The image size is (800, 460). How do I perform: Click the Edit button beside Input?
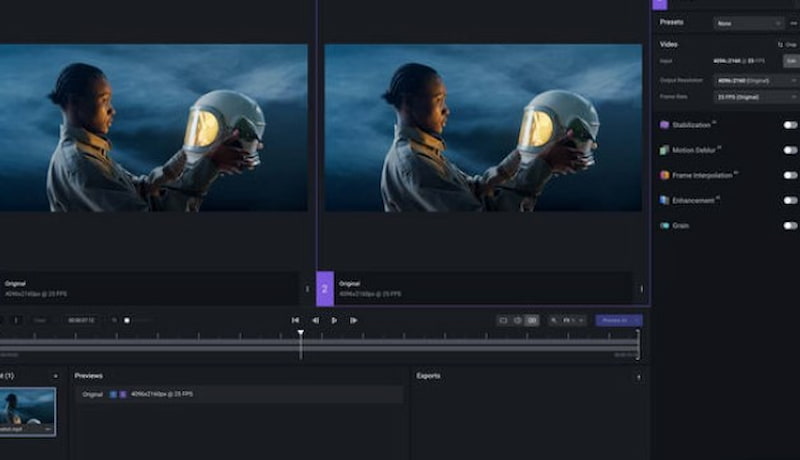pyautogui.click(x=791, y=61)
